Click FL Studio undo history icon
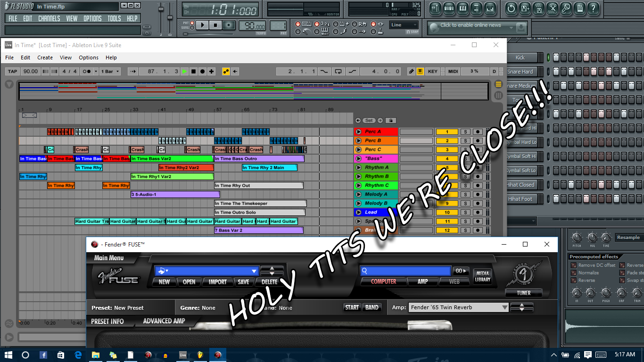The width and height of the screenshot is (644, 362). click(511, 8)
